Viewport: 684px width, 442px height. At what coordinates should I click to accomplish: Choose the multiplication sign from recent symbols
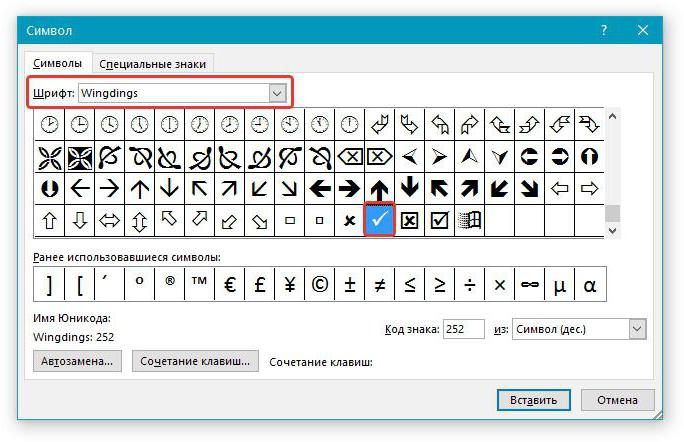500,284
